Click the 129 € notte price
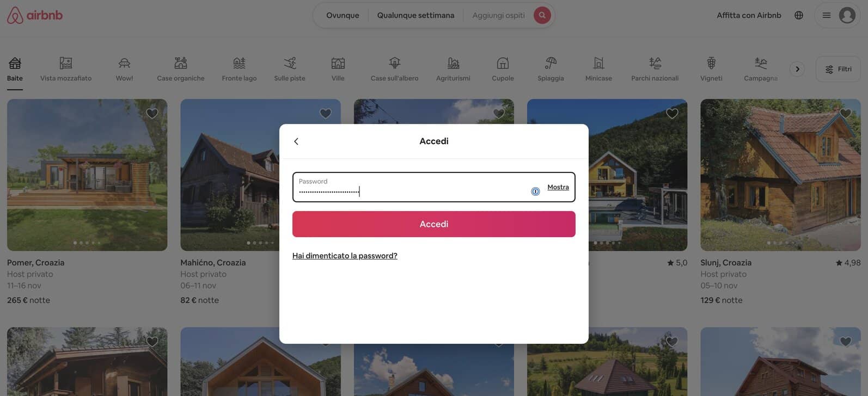The image size is (868, 396). (x=722, y=300)
